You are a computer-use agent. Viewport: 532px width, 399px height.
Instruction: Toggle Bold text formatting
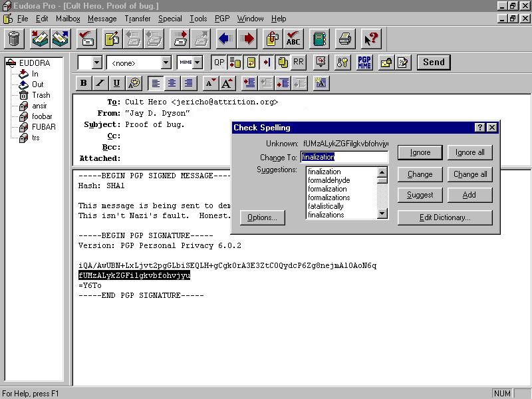coord(84,83)
